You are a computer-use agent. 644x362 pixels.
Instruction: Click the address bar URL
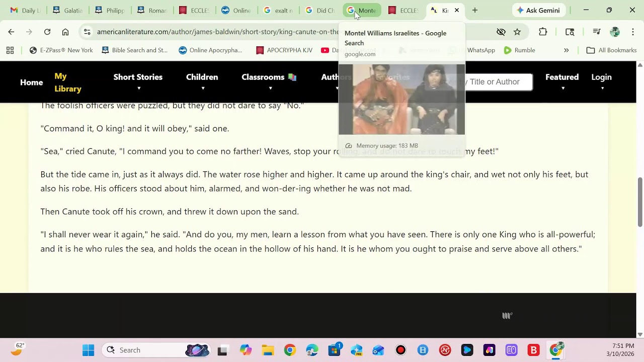tap(218, 32)
